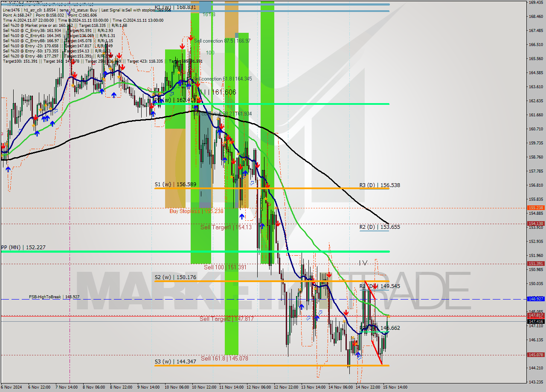
Task: Click the Sell correction 87.5 | 166.97 label
Action: [222, 41]
